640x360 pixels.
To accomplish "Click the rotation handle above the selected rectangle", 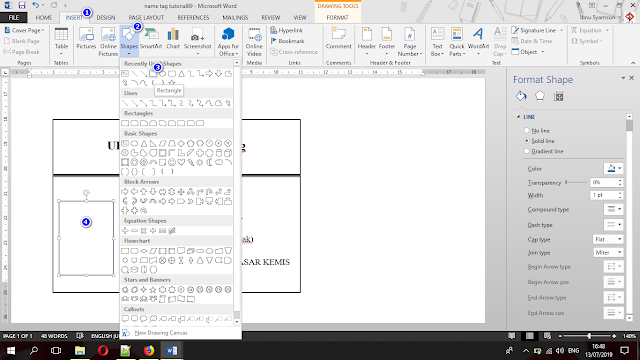I will coord(87,192).
